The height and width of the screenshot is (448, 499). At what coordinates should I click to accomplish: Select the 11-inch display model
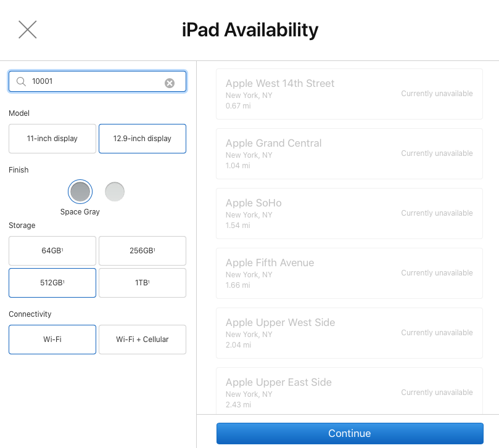[52, 139]
